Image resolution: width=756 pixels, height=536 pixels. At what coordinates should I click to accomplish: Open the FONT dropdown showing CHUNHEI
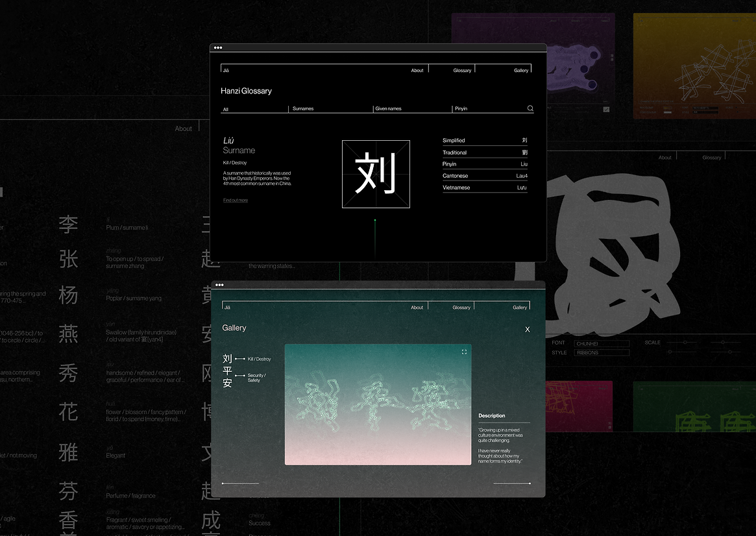[602, 343]
